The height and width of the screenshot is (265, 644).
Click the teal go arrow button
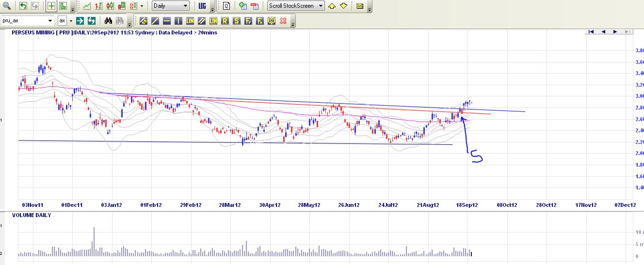pyautogui.click(x=80, y=21)
